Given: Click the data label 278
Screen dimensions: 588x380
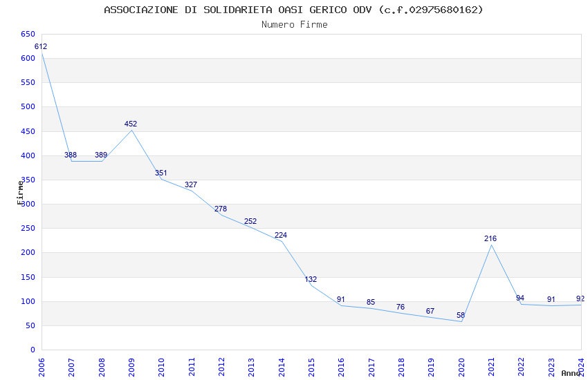Looking at the screenshot, I should coord(221,209).
